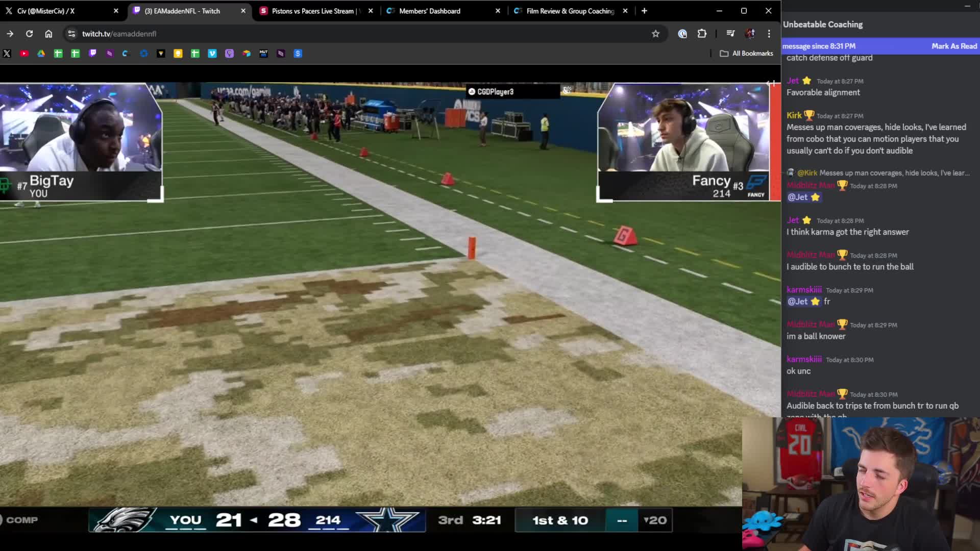Open the Chrome extensions puzzle-piece icon

coord(702,34)
